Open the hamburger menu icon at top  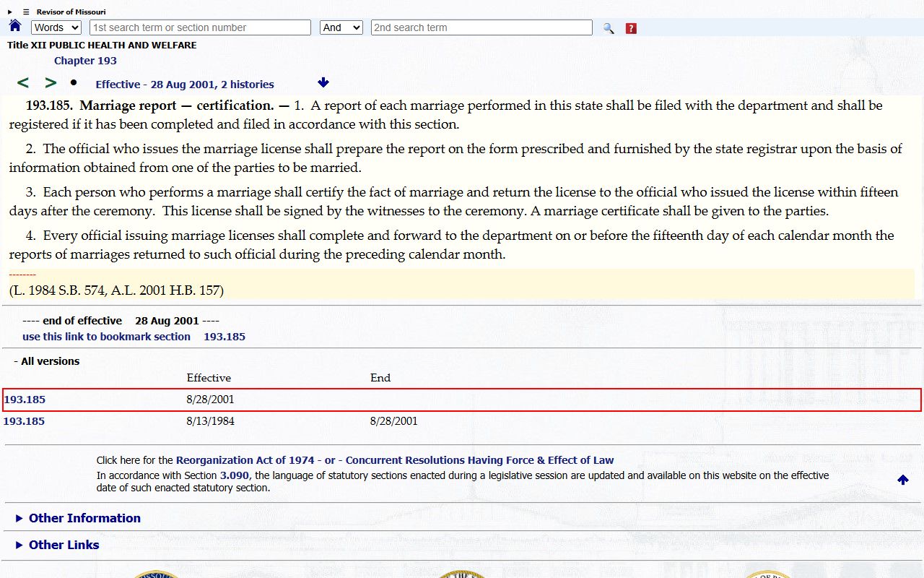(x=26, y=12)
